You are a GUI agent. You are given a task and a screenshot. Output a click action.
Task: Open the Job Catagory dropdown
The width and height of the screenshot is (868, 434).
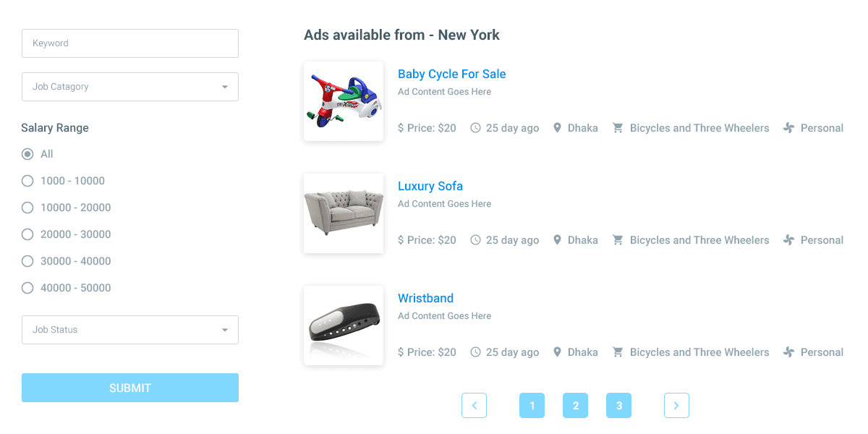tap(130, 87)
